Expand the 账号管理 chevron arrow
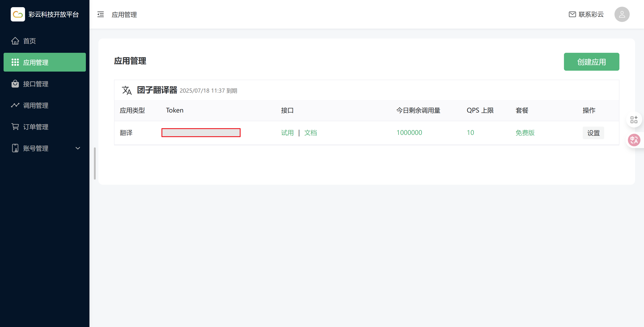 click(x=78, y=148)
